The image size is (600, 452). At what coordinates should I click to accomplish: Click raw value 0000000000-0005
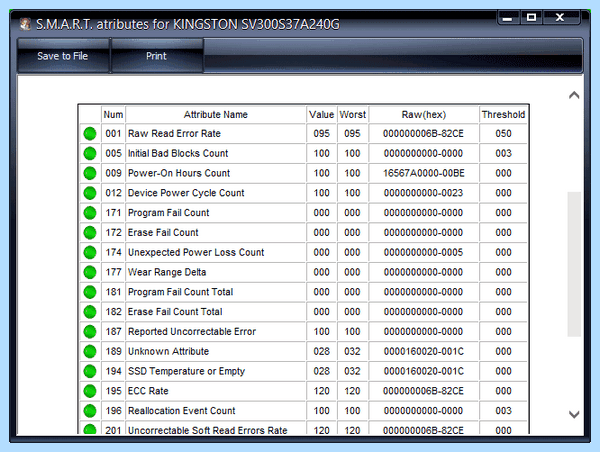coord(424,253)
